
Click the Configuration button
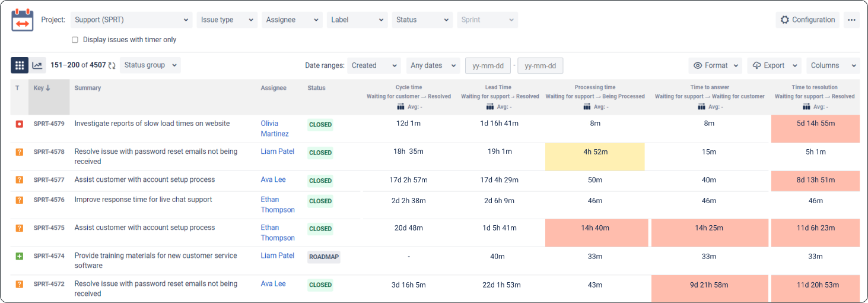[807, 20]
